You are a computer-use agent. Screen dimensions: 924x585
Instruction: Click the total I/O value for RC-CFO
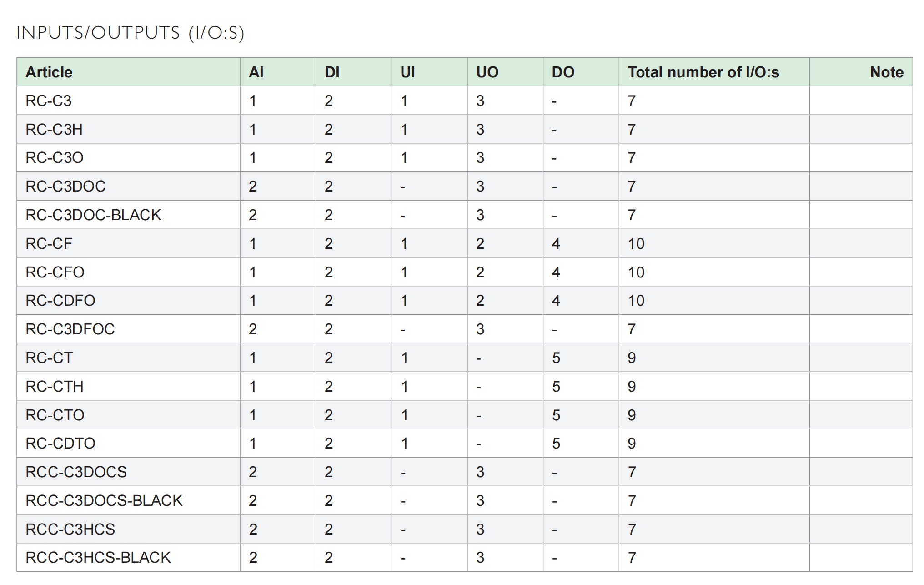click(636, 272)
